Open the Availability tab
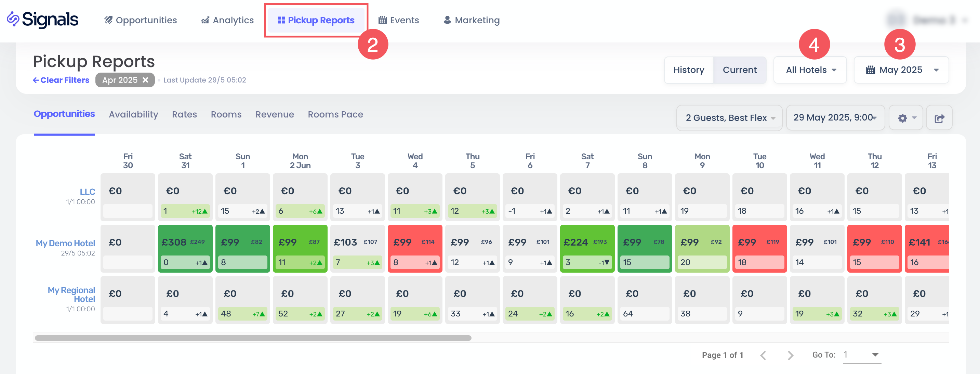Viewport: 980px width, 374px height. 133,114
